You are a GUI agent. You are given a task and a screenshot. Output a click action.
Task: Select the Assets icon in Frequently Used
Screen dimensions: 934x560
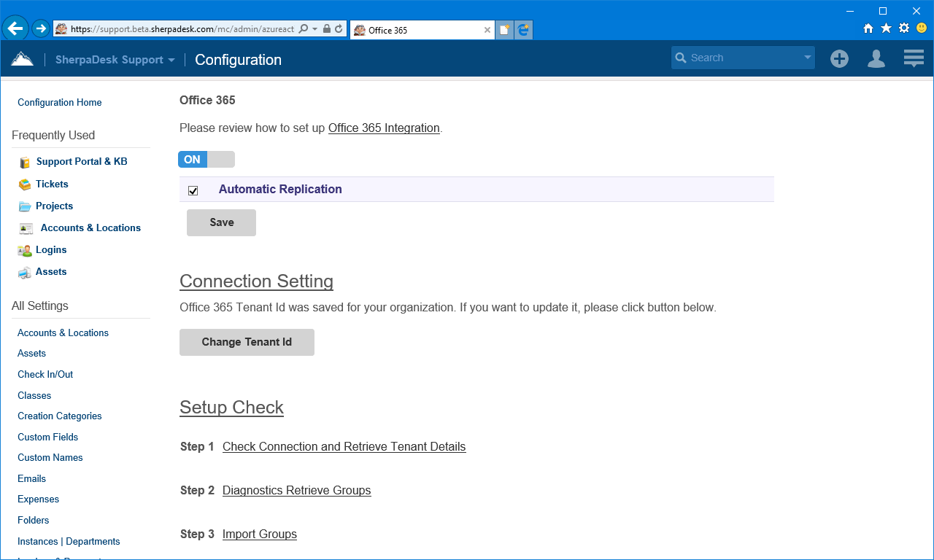(24, 271)
